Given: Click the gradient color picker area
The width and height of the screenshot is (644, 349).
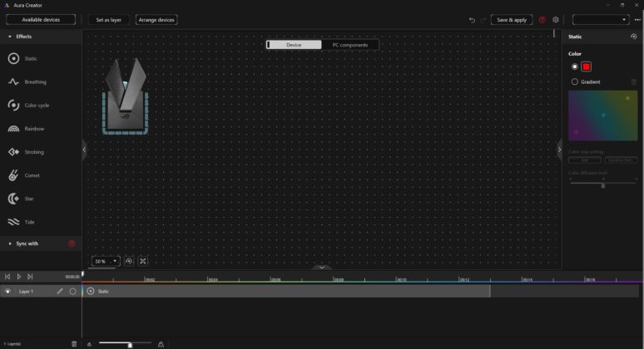Looking at the screenshot, I should coord(603,116).
